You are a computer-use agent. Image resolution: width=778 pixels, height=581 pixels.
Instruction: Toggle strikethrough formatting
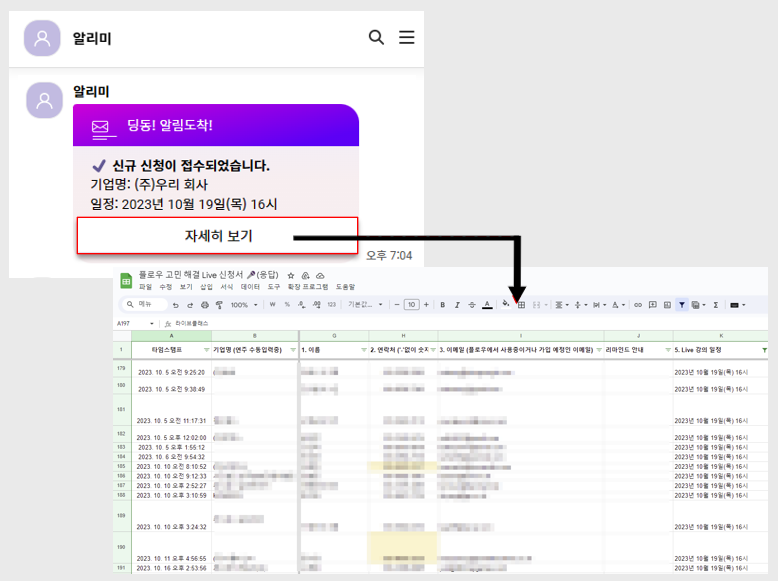click(x=472, y=305)
